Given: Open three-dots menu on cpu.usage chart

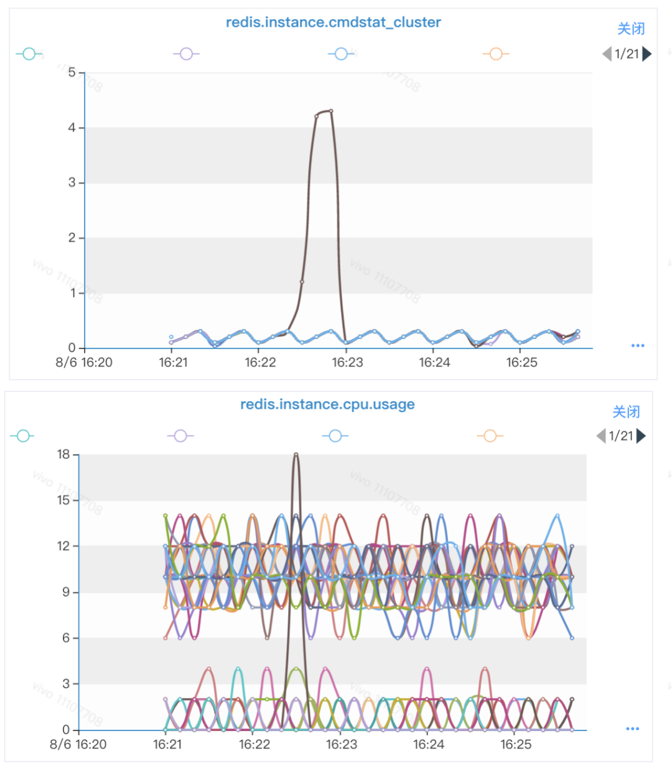Looking at the screenshot, I should pos(633,729).
